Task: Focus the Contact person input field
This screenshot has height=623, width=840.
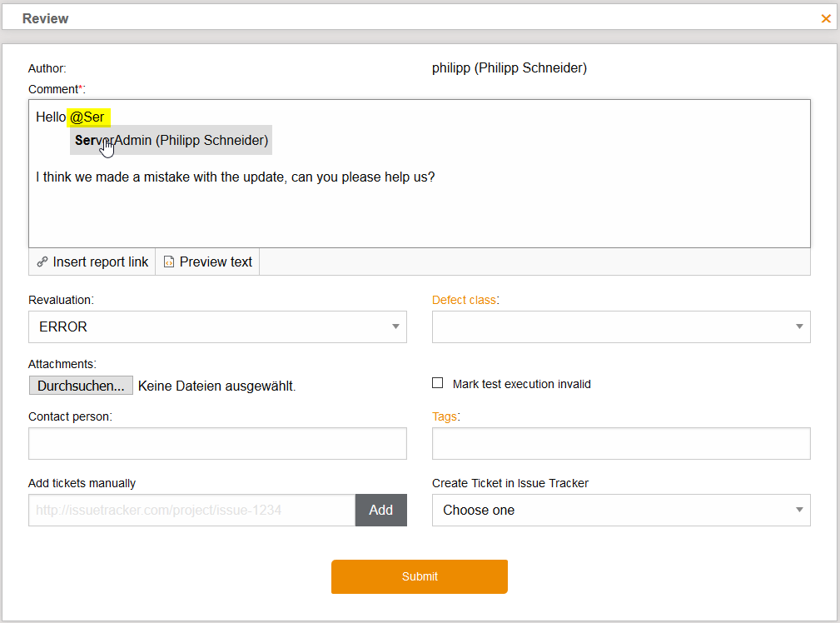Action: click(x=217, y=444)
